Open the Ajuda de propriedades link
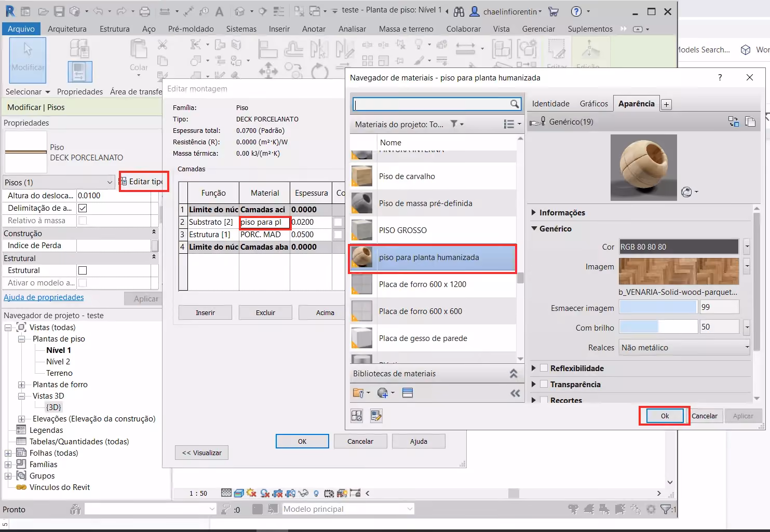 pyautogui.click(x=44, y=297)
